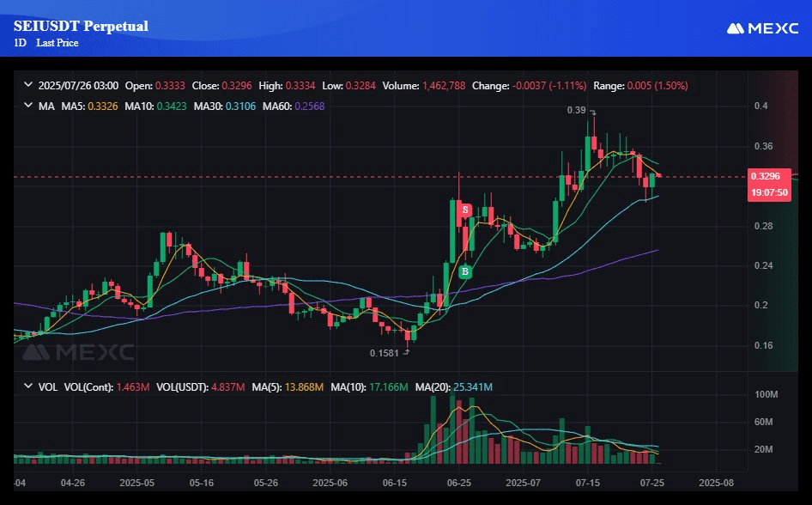Click the VOL(Cont) value 1.463M
The width and height of the screenshot is (812, 505).
coord(133,386)
